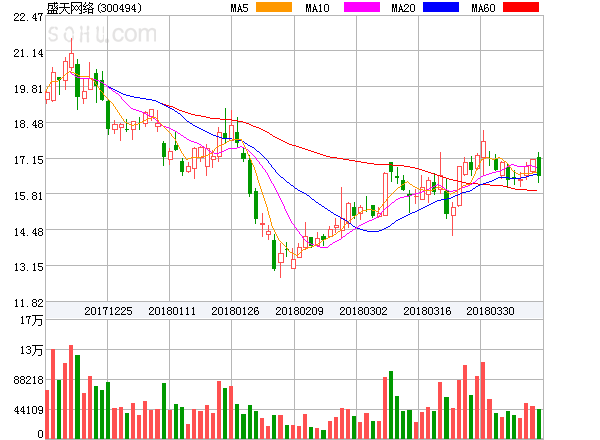Click the MA20 legend label
This screenshot has width=600, height=440.
coord(403,8)
